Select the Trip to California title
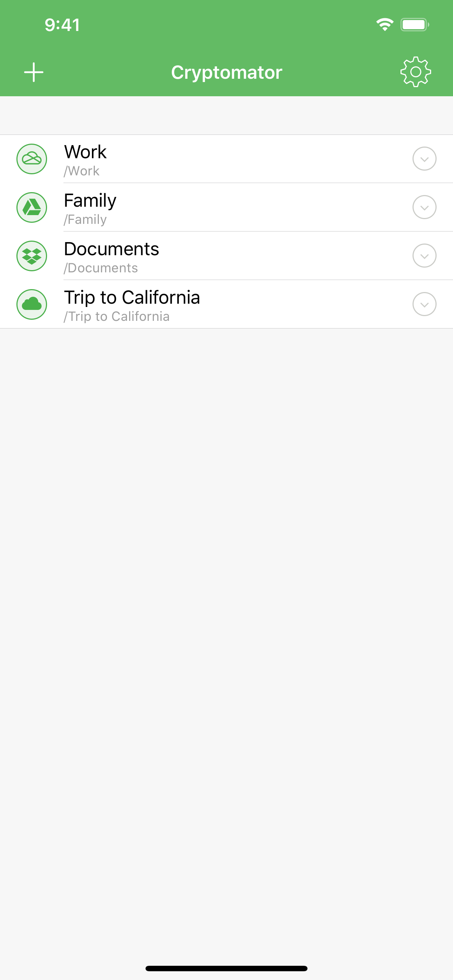Image resolution: width=453 pixels, height=980 pixels. (x=132, y=297)
